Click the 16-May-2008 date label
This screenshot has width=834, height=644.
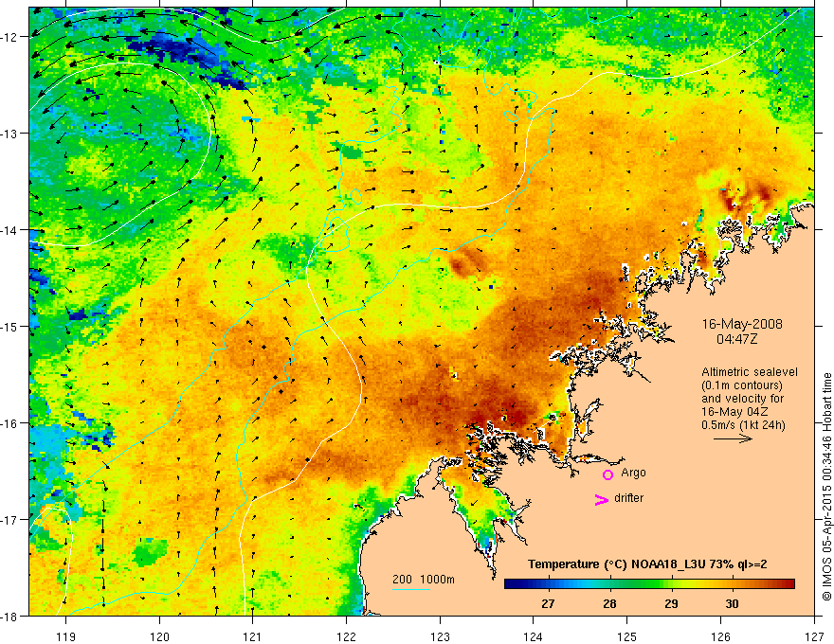click(x=742, y=324)
